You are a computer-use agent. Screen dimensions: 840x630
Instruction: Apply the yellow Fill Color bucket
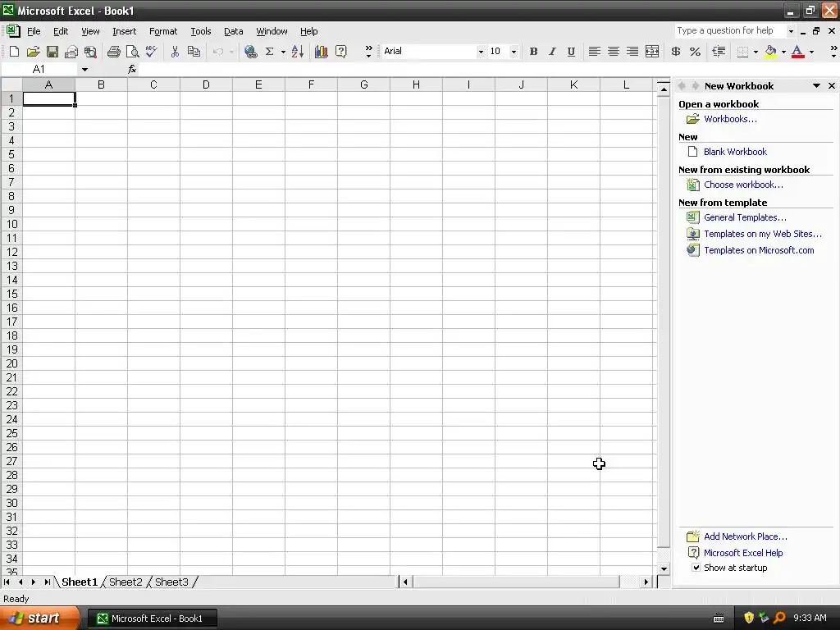point(770,52)
